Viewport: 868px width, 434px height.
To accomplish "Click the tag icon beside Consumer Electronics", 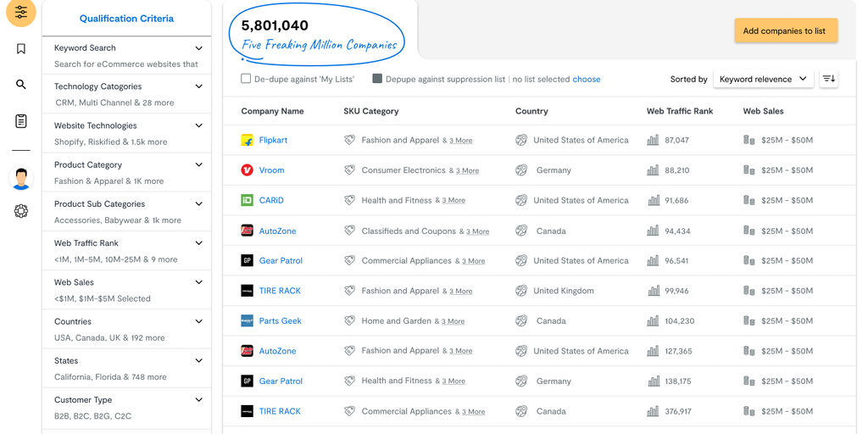I will pyautogui.click(x=349, y=170).
